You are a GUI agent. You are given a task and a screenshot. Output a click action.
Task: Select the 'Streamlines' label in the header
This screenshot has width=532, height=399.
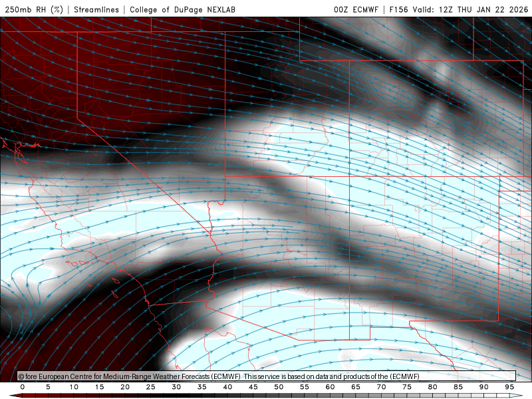96,9
